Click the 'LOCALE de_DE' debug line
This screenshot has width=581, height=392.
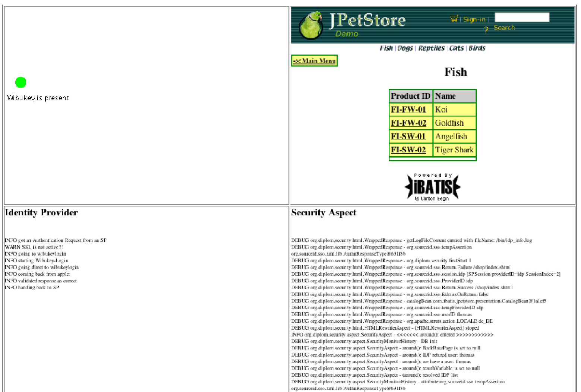pyautogui.click(x=392, y=321)
